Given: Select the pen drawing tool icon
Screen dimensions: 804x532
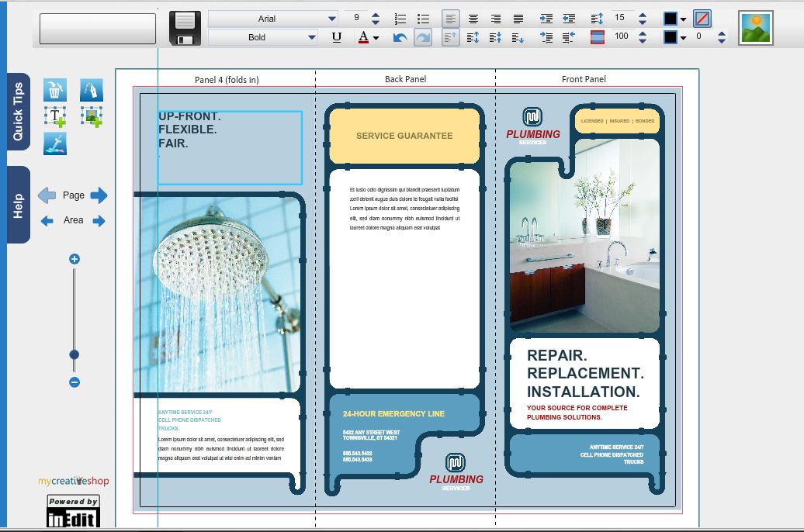Looking at the screenshot, I should click(92, 90).
